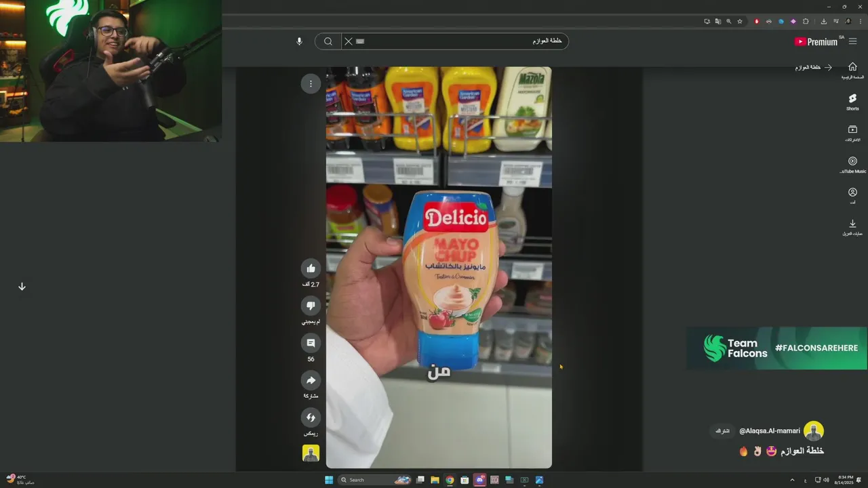This screenshot has width=868, height=488.
Task: Open YouTube Music in sidebar
Action: click(x=852, y=165)
